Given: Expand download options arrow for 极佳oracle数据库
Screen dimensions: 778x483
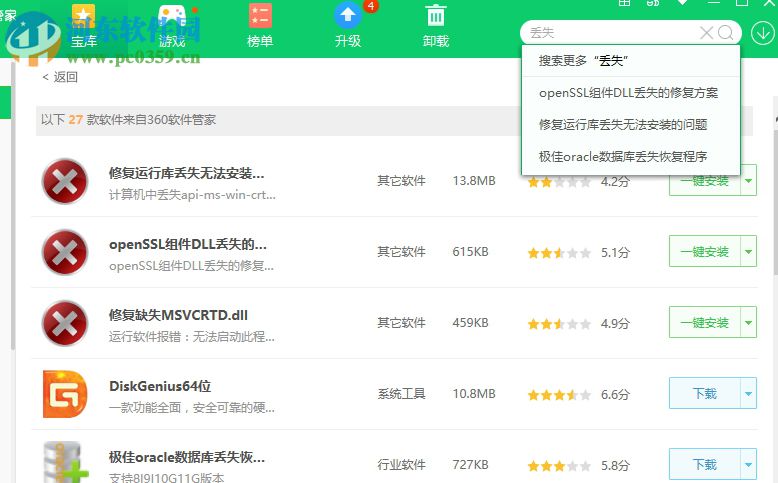Looking at the screenshot, I should pos(748,465).
